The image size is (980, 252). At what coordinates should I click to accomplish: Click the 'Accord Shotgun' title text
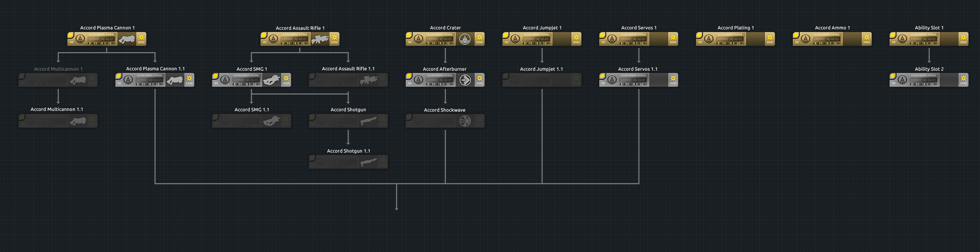pyautogui.click(x=348, y=110)
